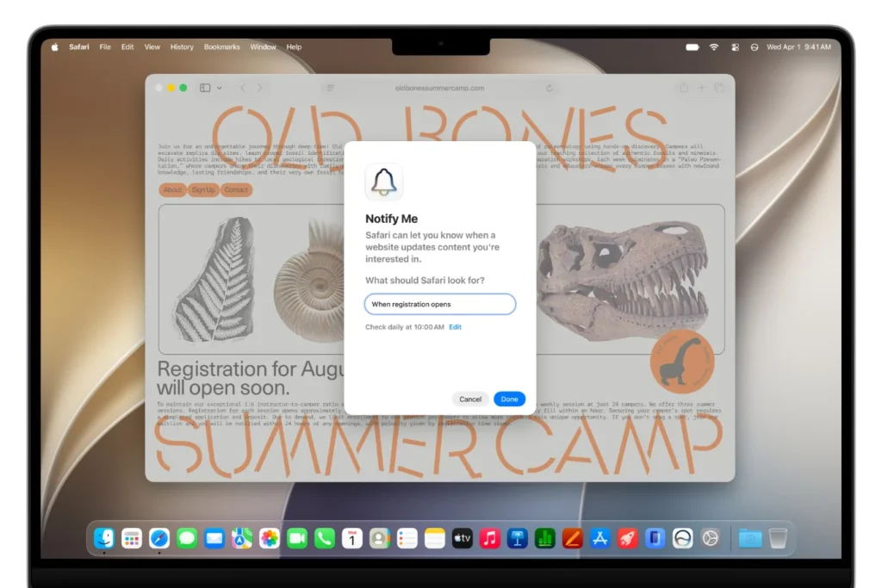Viewport: 882px width, 588px height.
Task: Open the Edit menu in menu bar
Action: pyautogui.click(x=127, y=47)
